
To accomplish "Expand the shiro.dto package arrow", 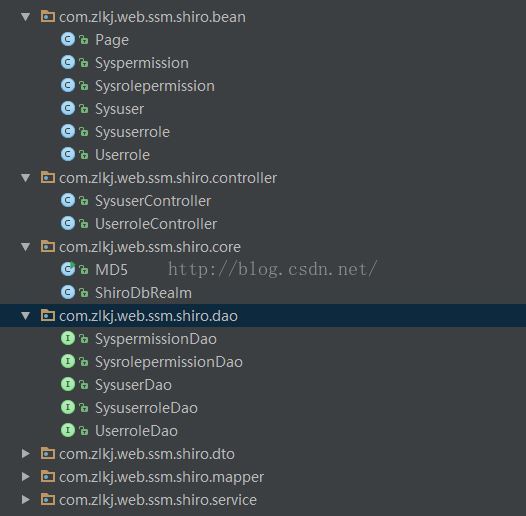I will pos(25,454).
